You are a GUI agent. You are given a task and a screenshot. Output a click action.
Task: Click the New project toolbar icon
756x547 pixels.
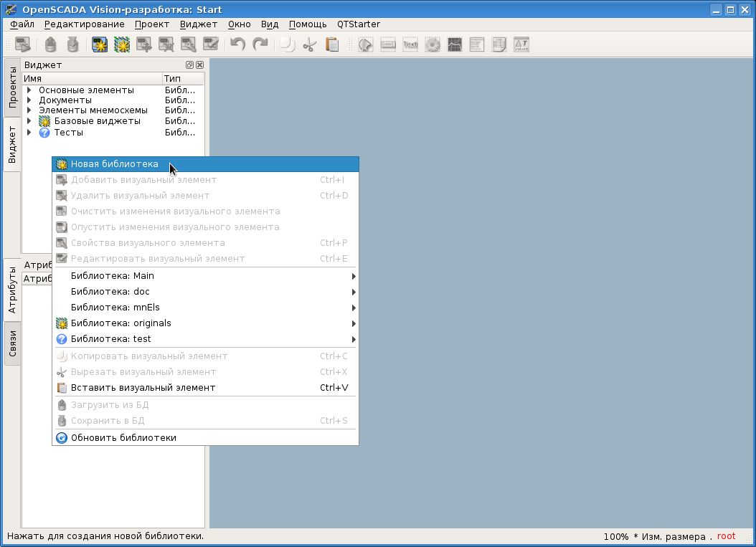[100, 45]
